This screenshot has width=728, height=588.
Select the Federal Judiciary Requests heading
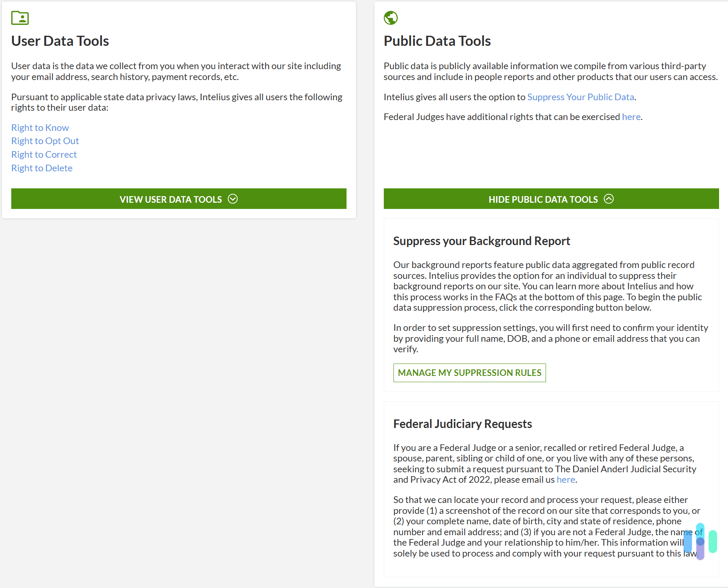tap(463, 424)
